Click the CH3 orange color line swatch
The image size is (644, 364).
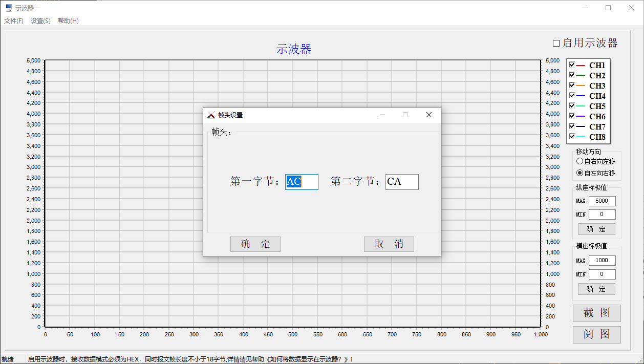(581, 86)
